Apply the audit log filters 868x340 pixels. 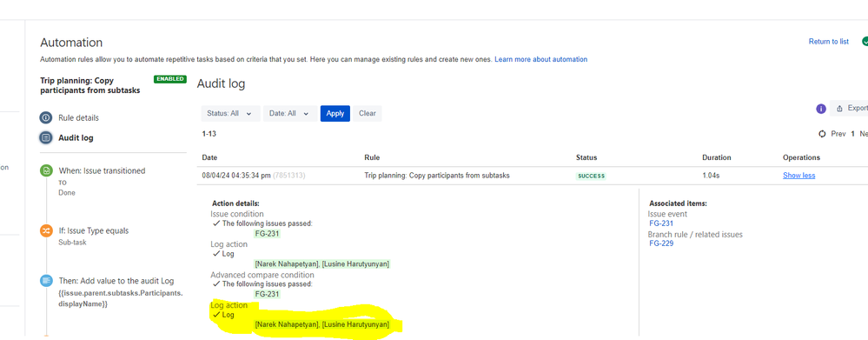coord(335,114)
